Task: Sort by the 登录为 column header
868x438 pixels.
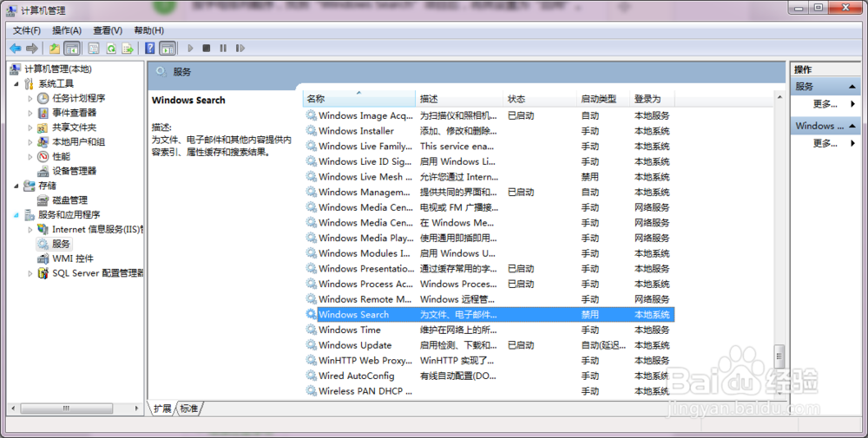Action: point(652,99)
